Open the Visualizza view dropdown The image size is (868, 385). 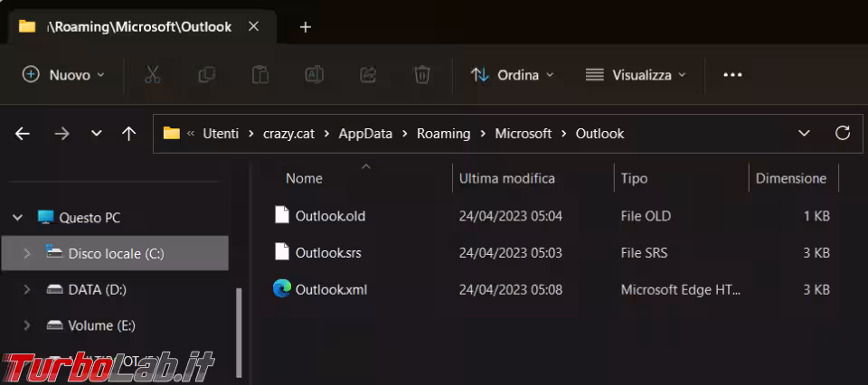[635, 75]
